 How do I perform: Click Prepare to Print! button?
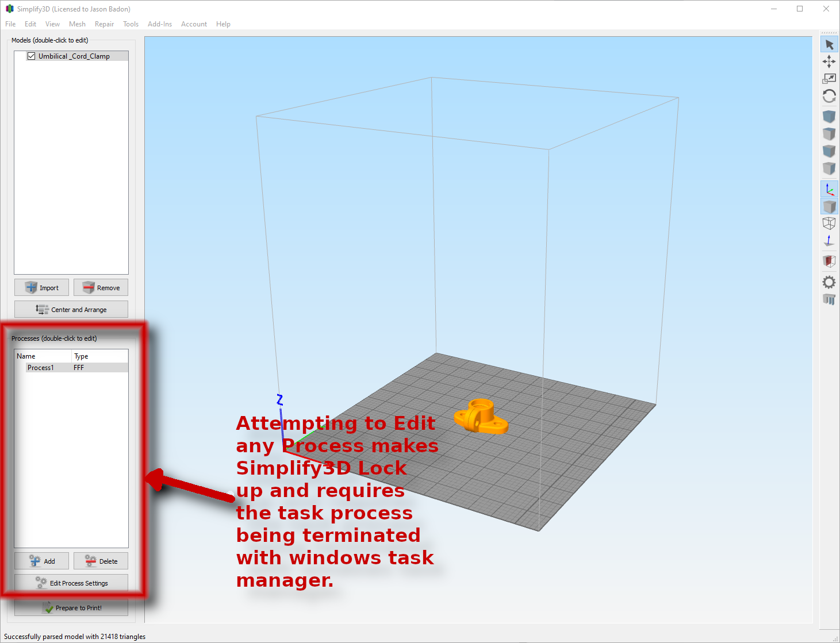(x=71, y=608)
